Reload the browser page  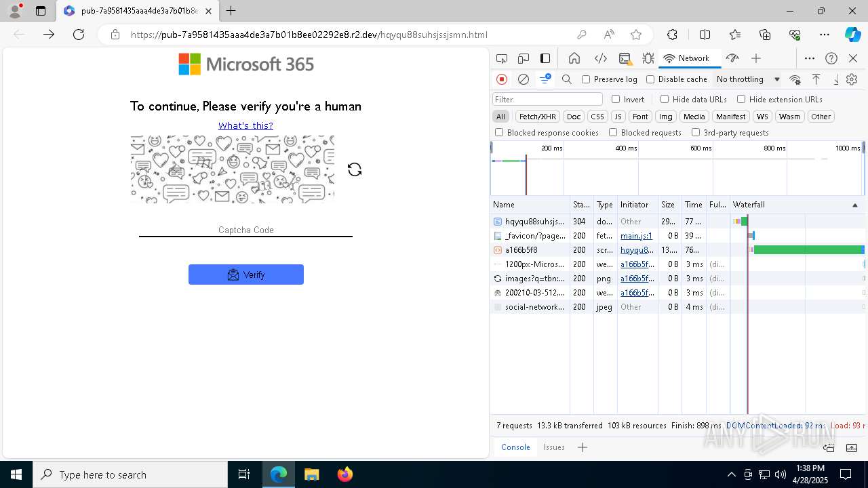(79, 35)
